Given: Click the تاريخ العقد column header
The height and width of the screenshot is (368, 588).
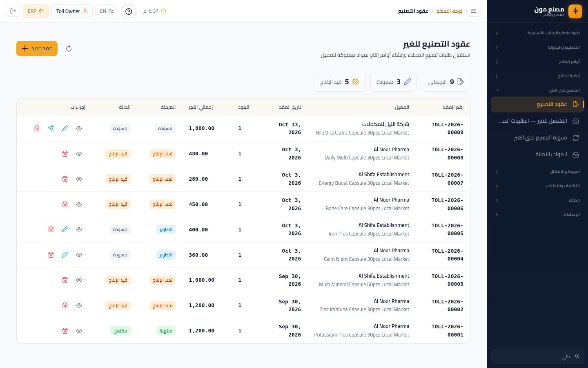Looking at the screenshot, I should pos(290,107).
